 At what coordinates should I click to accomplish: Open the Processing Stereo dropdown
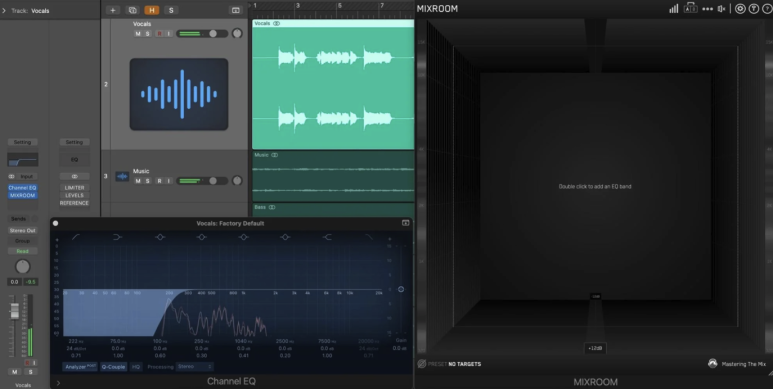(195, 367)
